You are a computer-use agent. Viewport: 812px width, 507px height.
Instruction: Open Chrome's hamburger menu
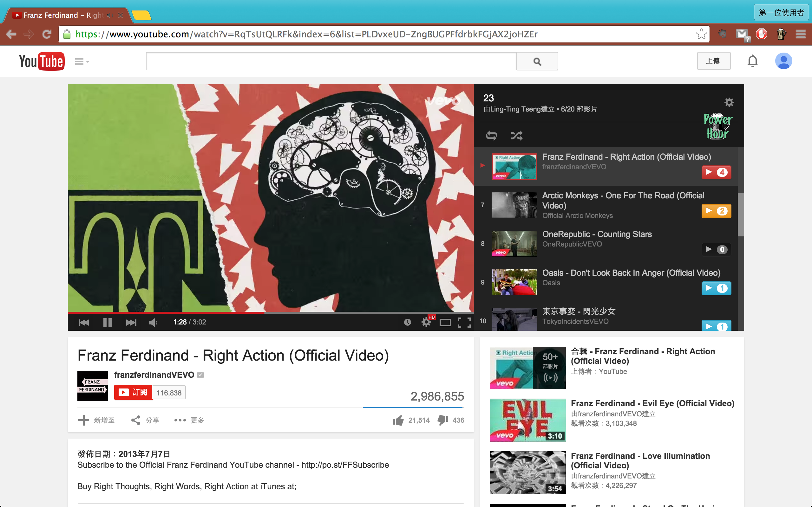pyautogui.click(x=801, y=34)
